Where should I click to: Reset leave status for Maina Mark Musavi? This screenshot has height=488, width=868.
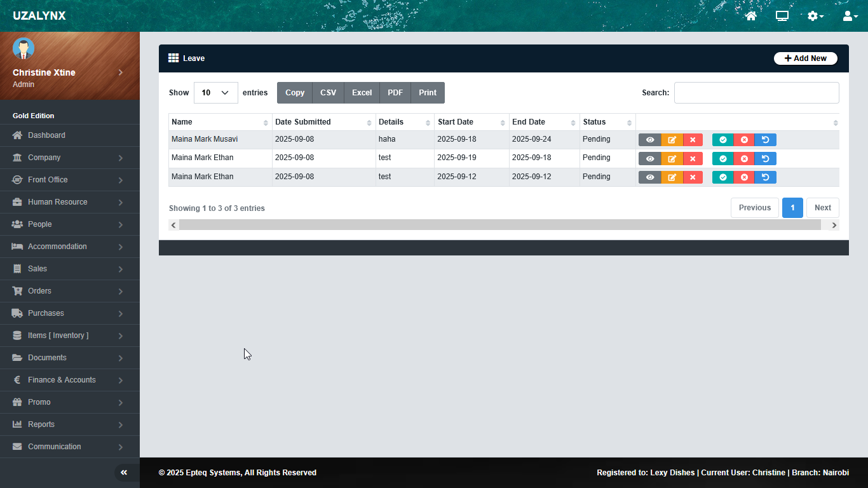tap(765, 140)
